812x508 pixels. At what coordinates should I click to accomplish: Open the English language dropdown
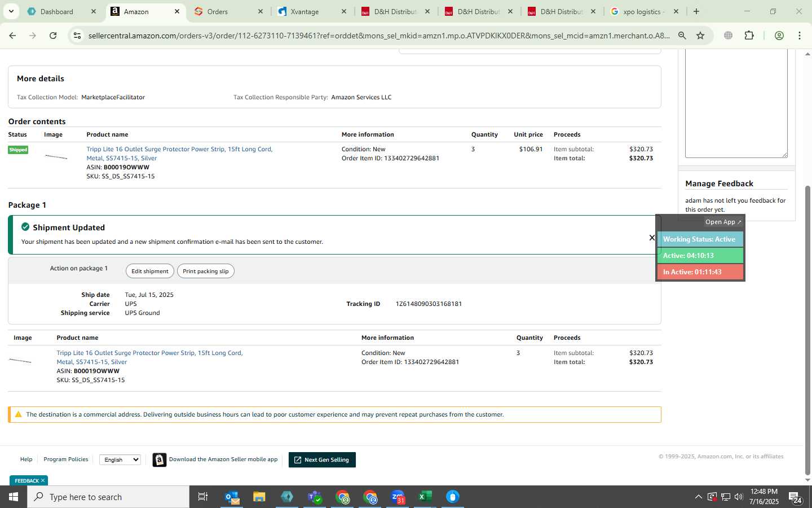(120, 460)
